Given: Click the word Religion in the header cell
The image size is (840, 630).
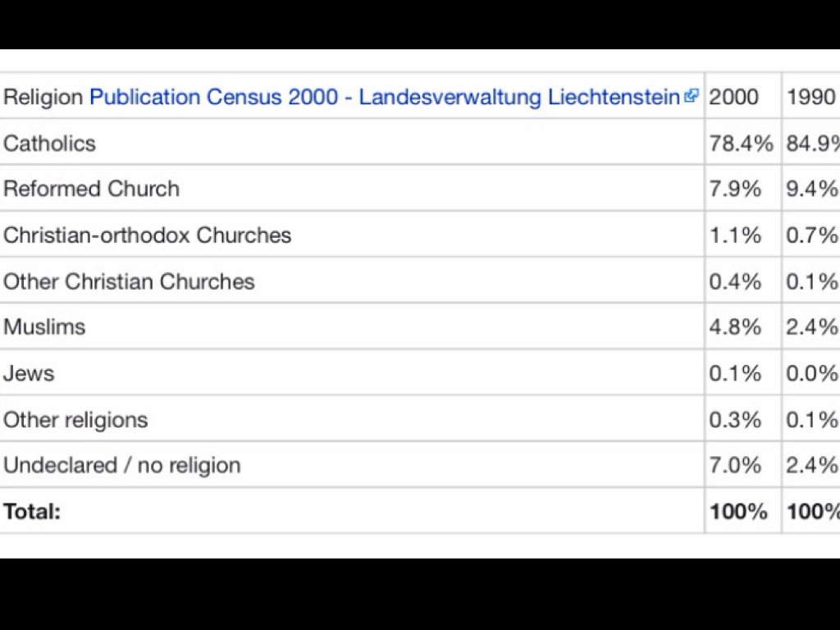Looking at the screenshot, I should (x=43, y=97).
